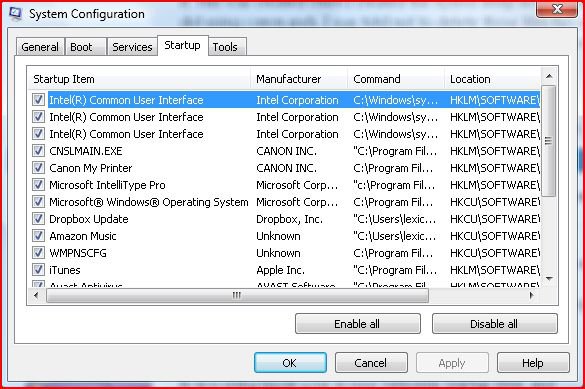Disable the Microsoft IntelliType Pro checkbox
Screen dimensions: 585x389
click(x=38, y=185)
